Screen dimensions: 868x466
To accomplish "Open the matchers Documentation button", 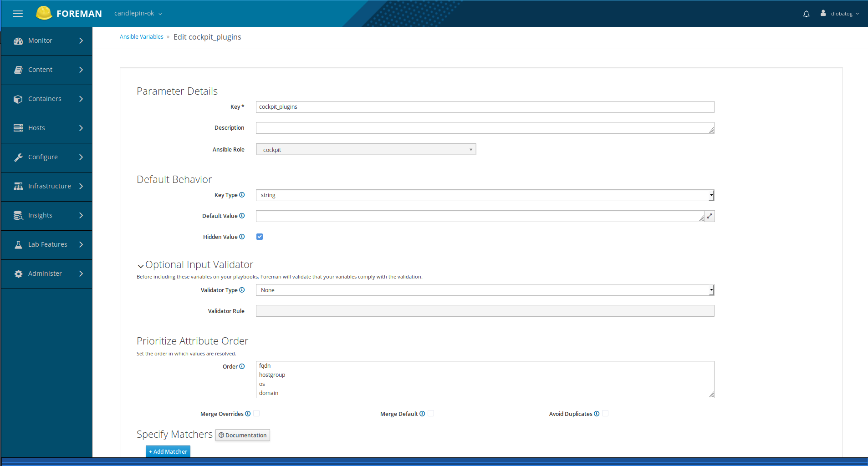I will coord(243,435).
